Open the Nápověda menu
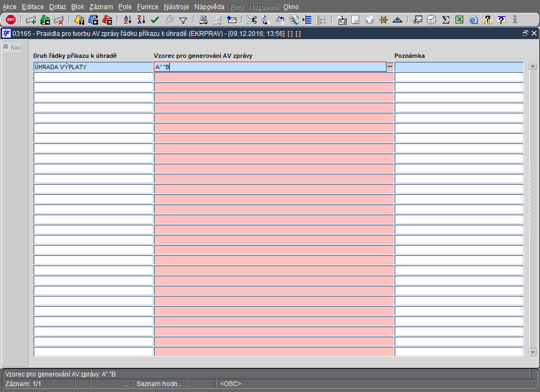This screenshot has height=392, width=540. [209, 7]
